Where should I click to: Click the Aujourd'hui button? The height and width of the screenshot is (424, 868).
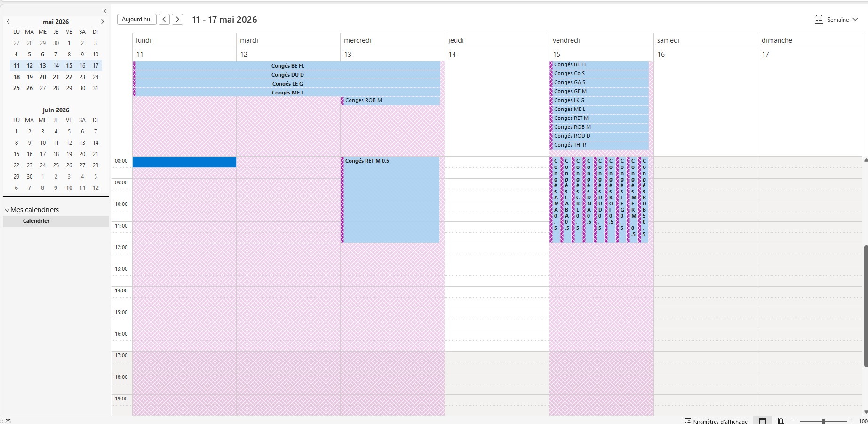(x=136, y=19)
